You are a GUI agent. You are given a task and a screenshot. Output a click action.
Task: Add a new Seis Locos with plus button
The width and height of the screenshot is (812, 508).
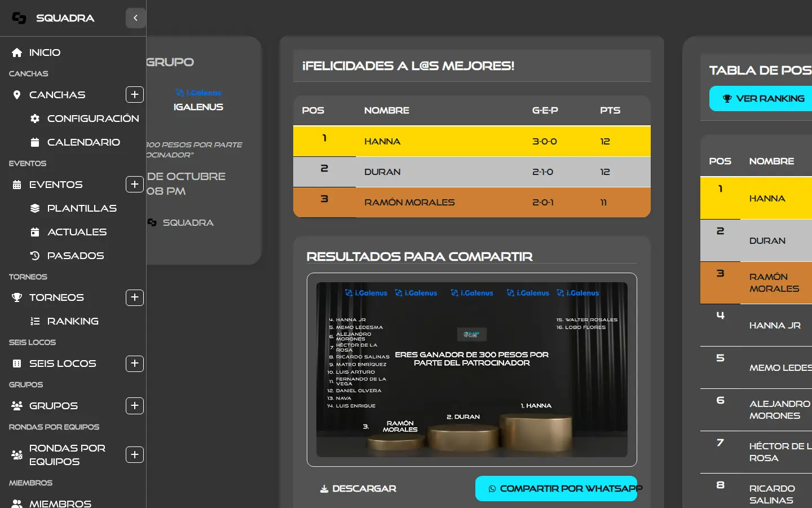135,364
